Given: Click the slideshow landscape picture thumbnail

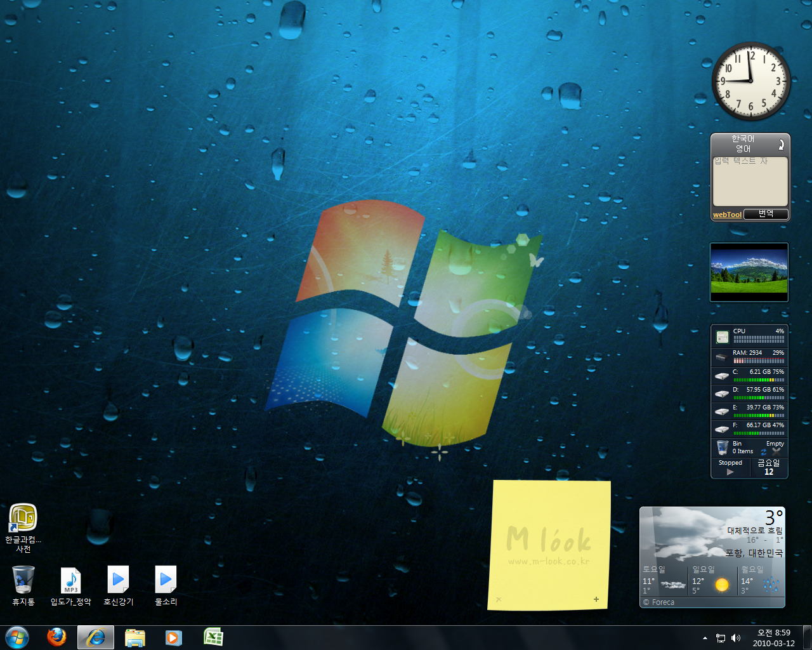Looking at the screenshot, I should (749, 272).
